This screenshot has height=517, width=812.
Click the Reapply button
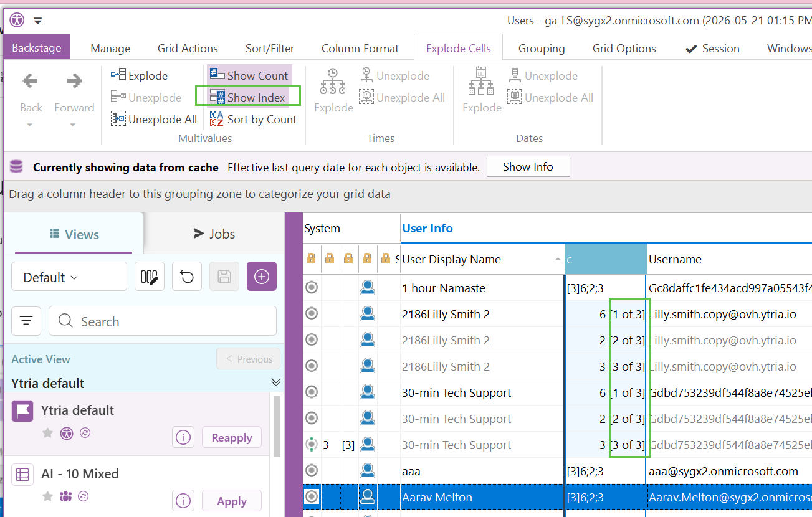pos(231,437)
